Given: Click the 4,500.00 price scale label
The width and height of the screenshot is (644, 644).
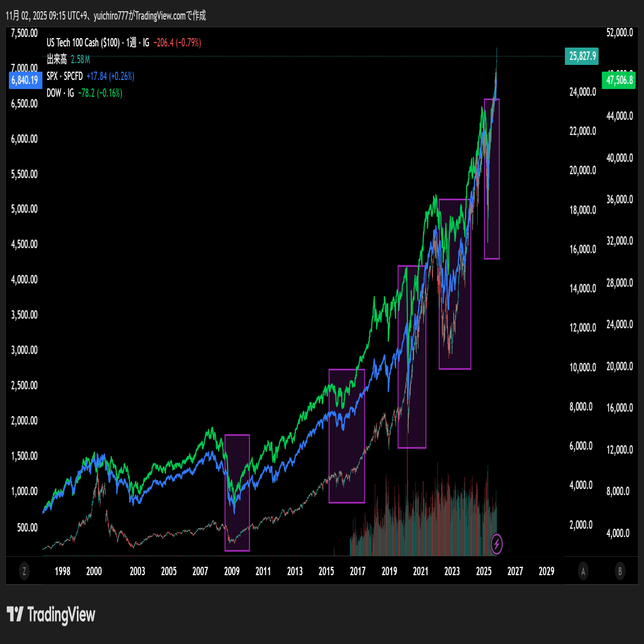Looking at the screenshot, I should point(24,244).
